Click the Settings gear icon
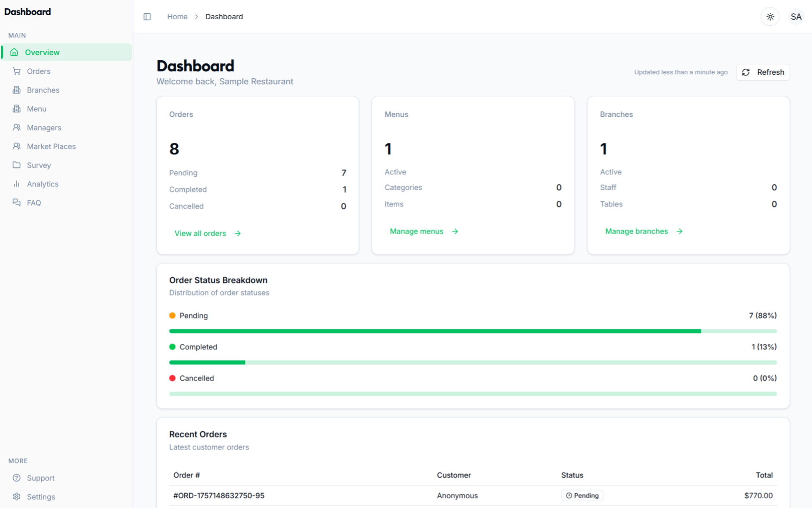 point(17,497)
